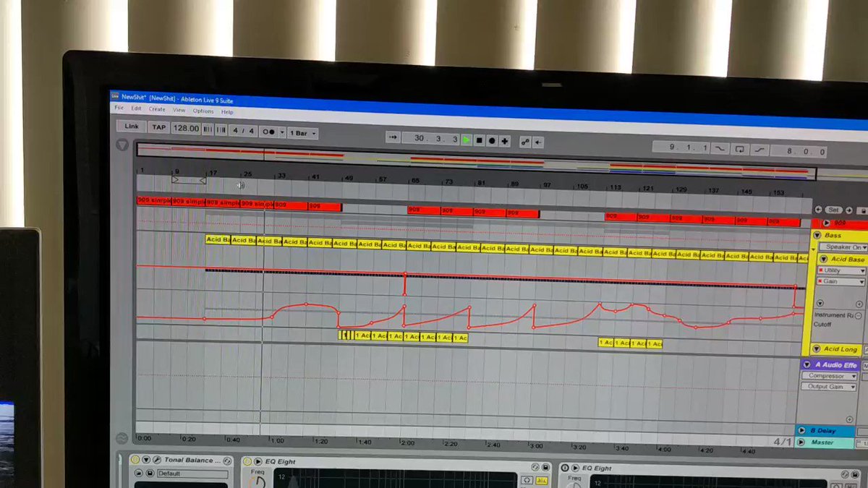
Task: Unfold the B Delay return track
Action: tap(801, 431)
